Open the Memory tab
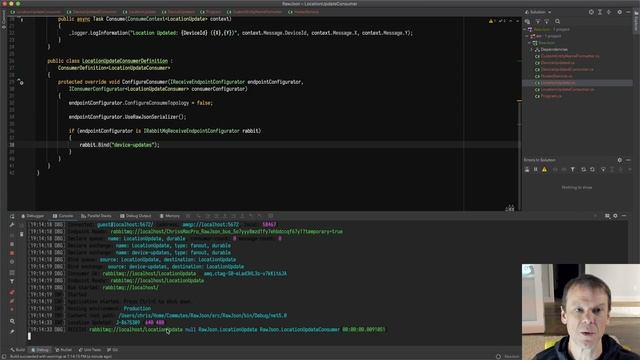The height and width of the screenshot is (360, 640). 169,216
